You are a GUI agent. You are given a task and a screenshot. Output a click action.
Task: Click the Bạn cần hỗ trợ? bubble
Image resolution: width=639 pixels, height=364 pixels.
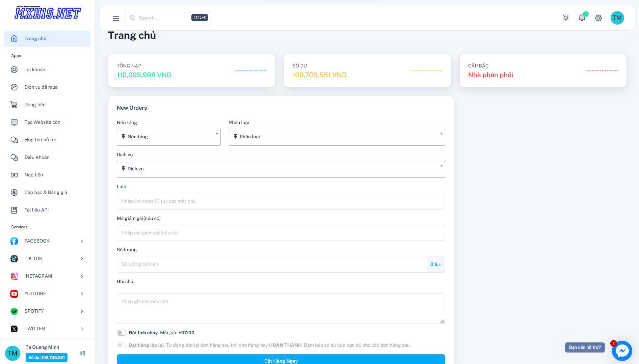click(x=585, y=347)
